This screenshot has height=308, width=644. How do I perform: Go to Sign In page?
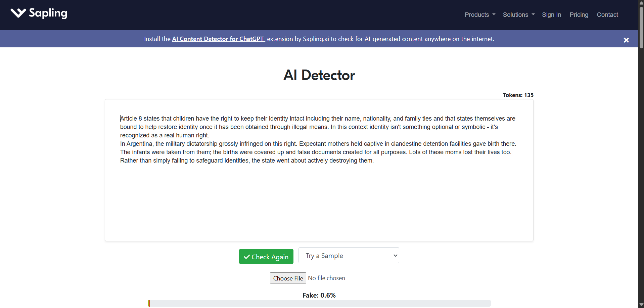[551, 15]
